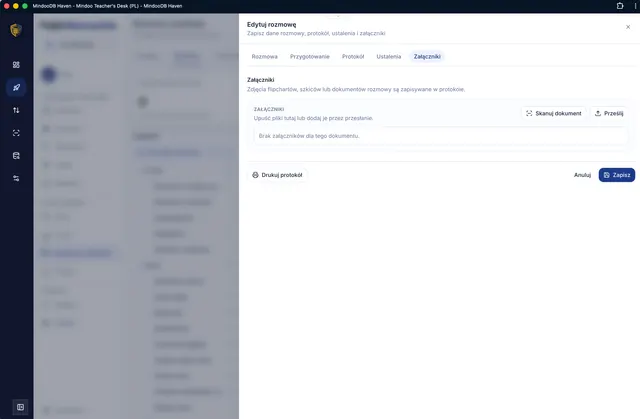Image resolution: width=640 pixels, height=419 pixels.
Task: Open the dashboard grid icon in sidebar
Action: coord(16,64)
